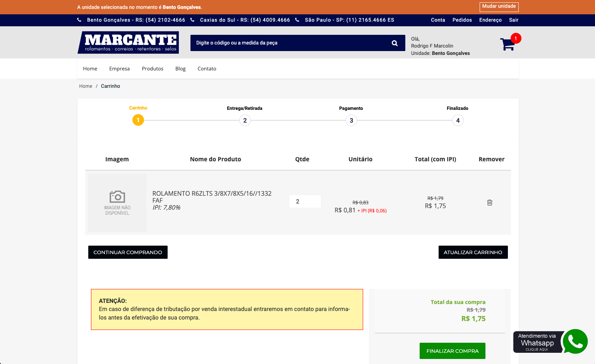Click the Atualizar Carrinho button
Screen dimensions: 595x364
pyautogui.click(x=473, y=252)
